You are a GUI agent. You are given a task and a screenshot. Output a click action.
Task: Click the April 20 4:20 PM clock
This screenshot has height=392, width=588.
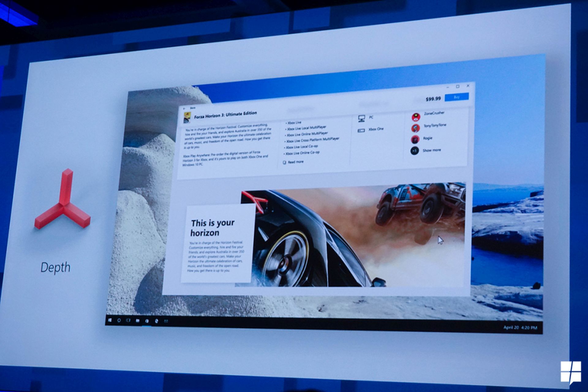[x=520, y=327]
